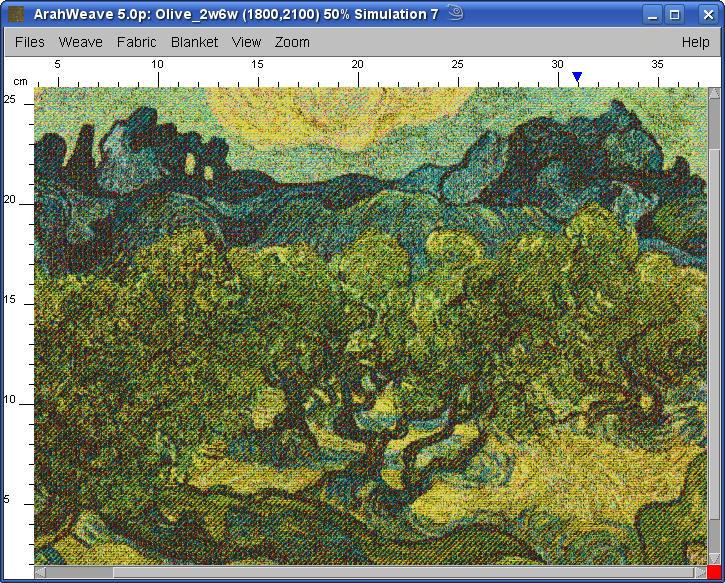
Task: Open the Fabric menu
Action: (x=136, y=42)
